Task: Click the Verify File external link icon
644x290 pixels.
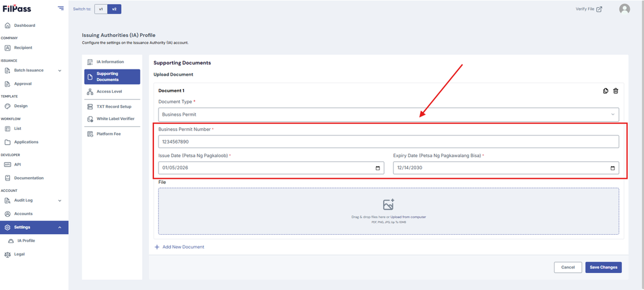Action: pyautogui.click(x=599, y=9)
